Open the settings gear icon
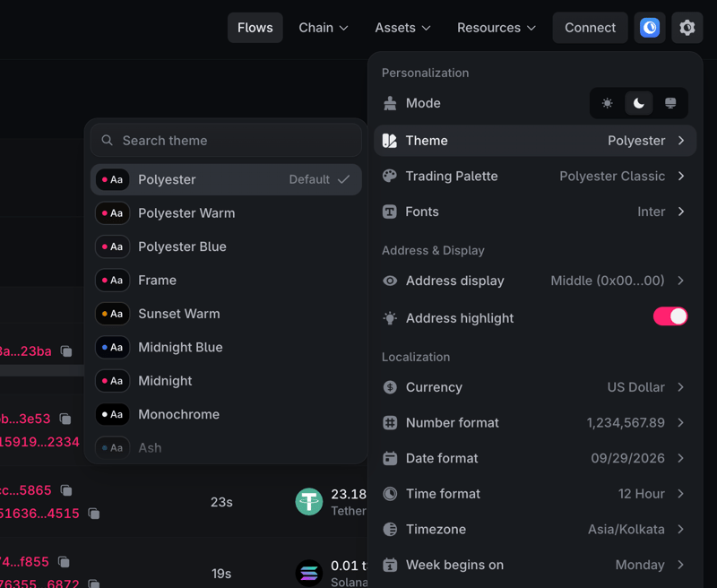This screenshot has height=588, width=717. point(687,28)
